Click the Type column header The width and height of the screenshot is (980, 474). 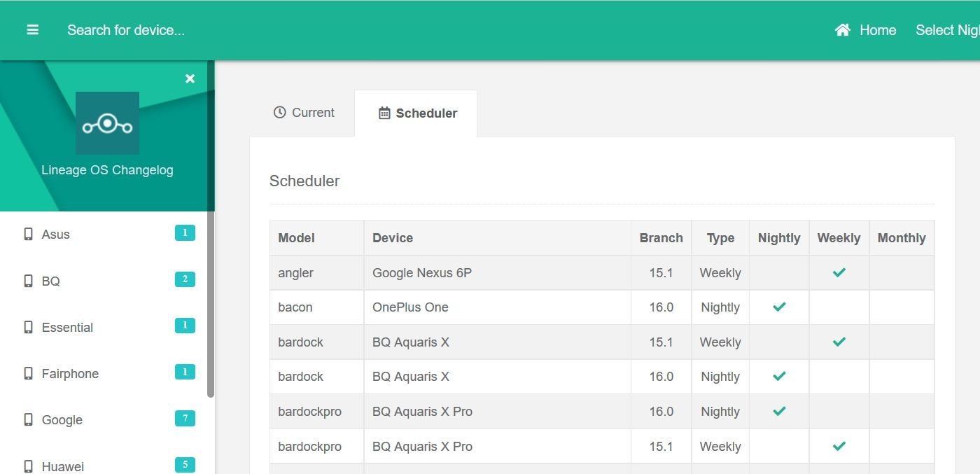(x=720, y=238)
